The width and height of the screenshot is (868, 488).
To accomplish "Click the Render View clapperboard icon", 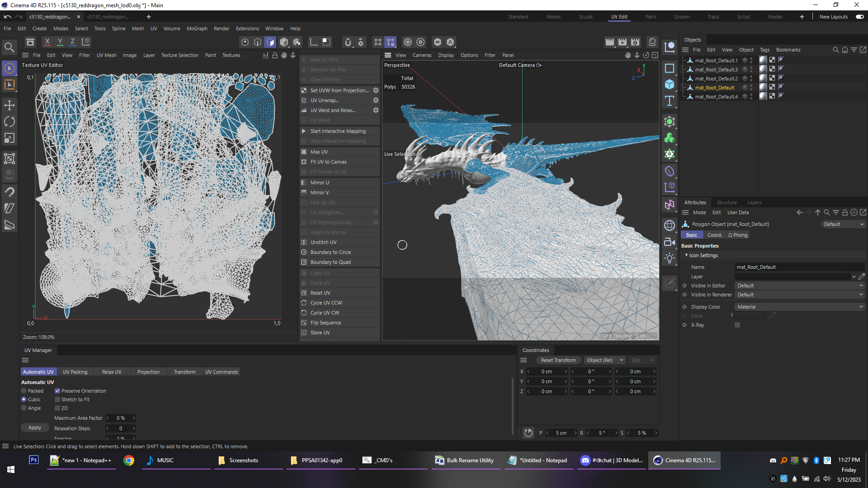I will (610, 42).
